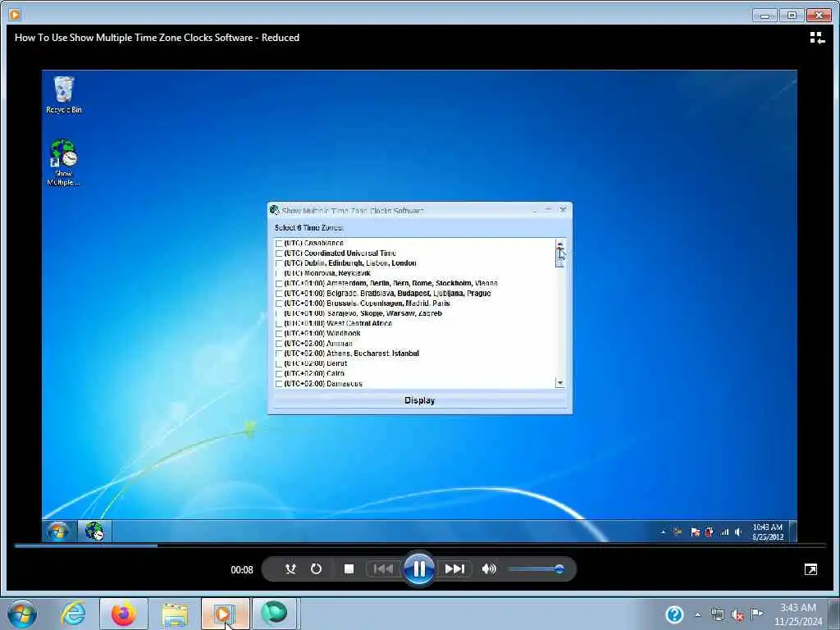This screenshot has height=630, width=840.
Task: Click the time zone list down arrow
Action: pyautogui.click(x=559, y=383)
